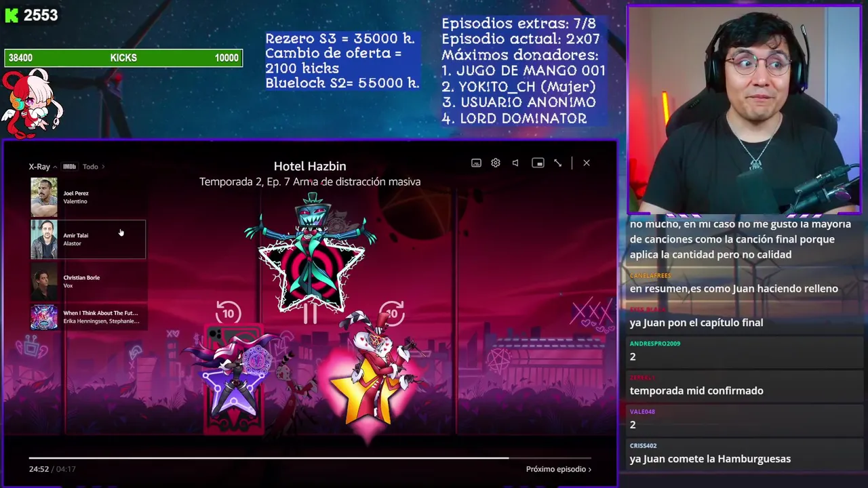Image resolution: width=868 pixels, height=488 pixels.
Task: Enable picture-in-picture mode
Action: tap(538, 163)
